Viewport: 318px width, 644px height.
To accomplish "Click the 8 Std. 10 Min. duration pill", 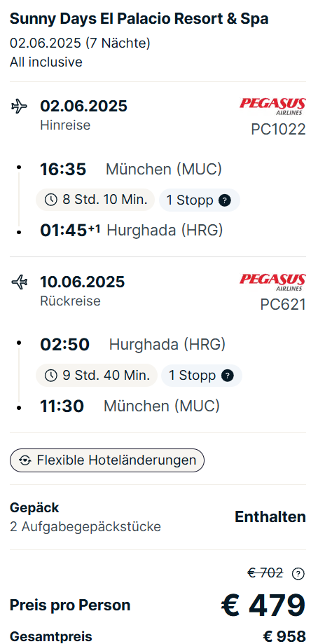I will coord(95,200).
